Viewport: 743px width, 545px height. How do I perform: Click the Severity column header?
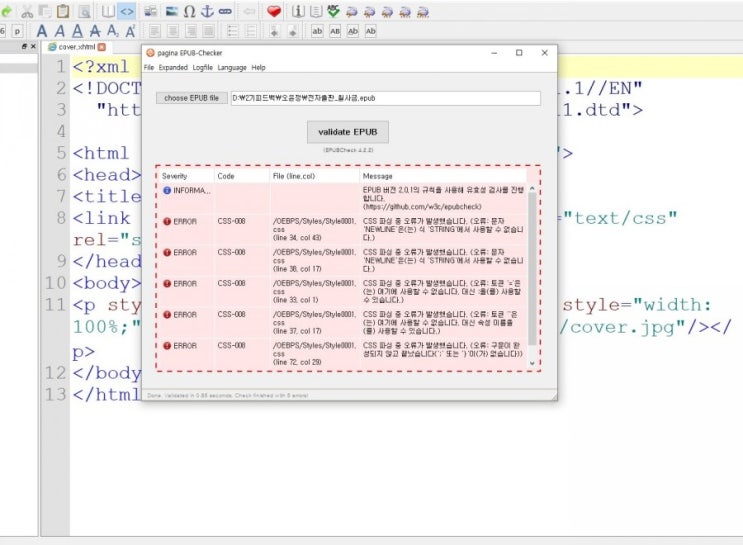[x=186, y=176]
